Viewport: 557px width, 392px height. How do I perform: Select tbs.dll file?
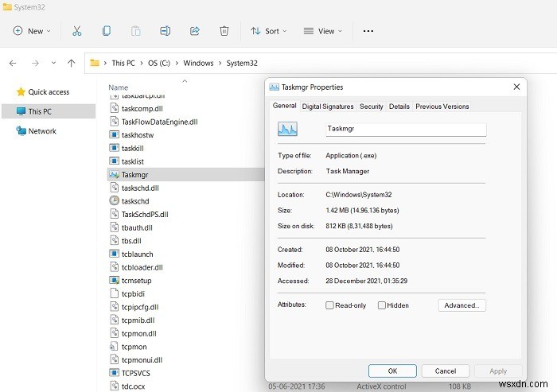[131, 241]
